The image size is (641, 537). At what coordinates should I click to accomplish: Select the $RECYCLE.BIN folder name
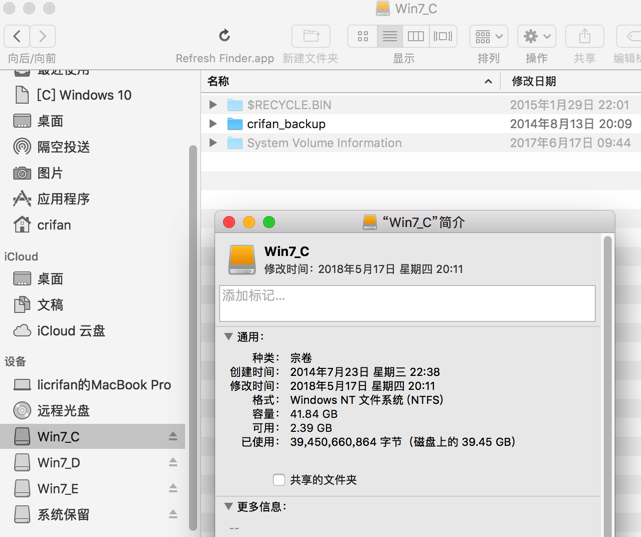[x=289, y=105]
